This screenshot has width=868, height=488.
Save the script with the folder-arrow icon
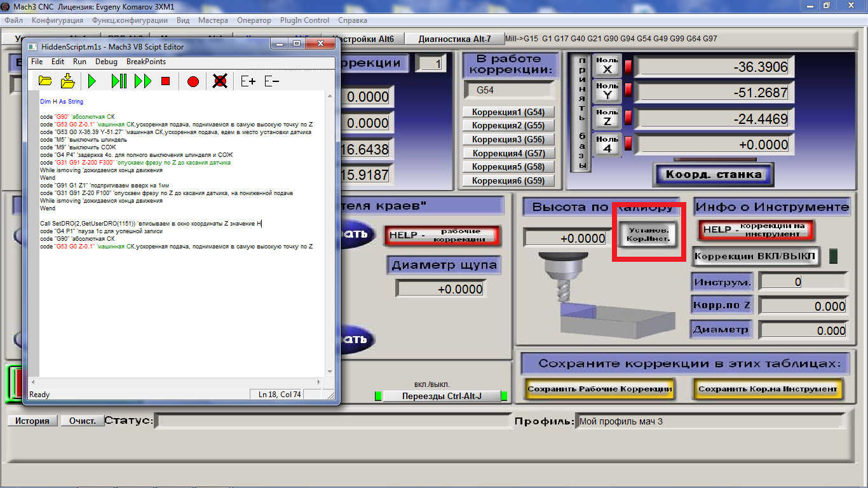click(68, 81)
